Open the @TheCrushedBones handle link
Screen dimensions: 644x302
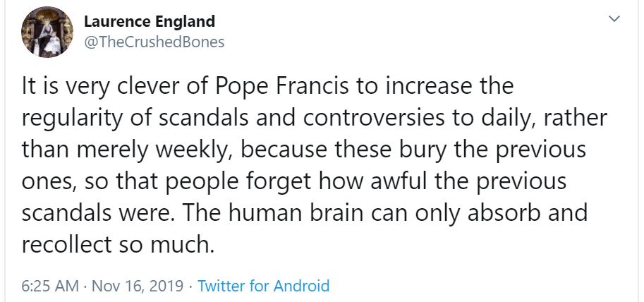154,42
